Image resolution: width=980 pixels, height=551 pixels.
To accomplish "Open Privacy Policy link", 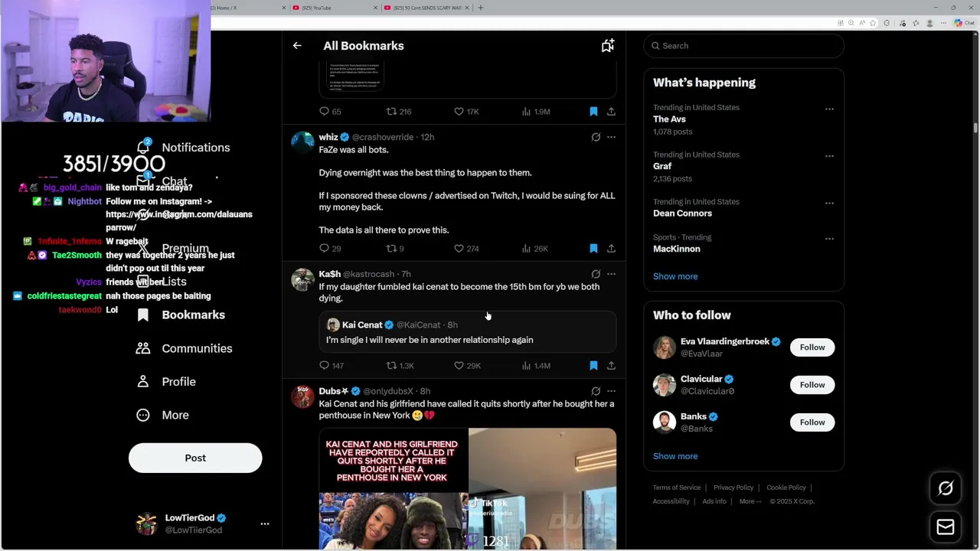I will pos(733,487).
